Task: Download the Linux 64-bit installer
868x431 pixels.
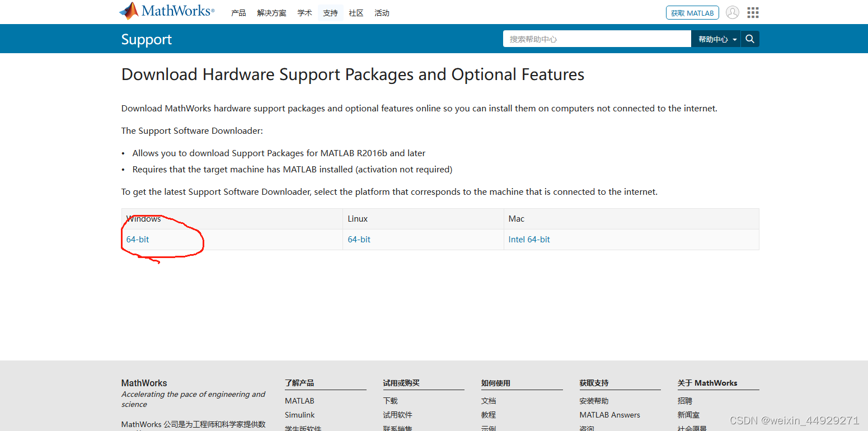Action: pyautogui.click(x=359, y=239)
